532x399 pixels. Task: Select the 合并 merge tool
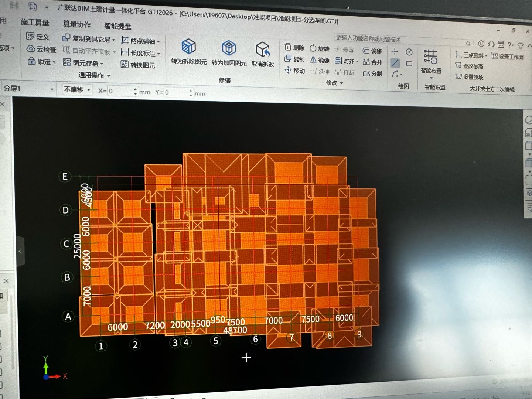tap(372, 62)
